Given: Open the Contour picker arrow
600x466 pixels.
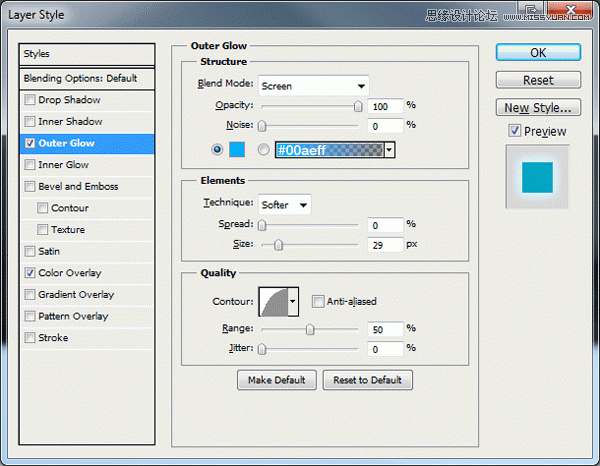Looking at the screenshot, I should tap(293, 301).
